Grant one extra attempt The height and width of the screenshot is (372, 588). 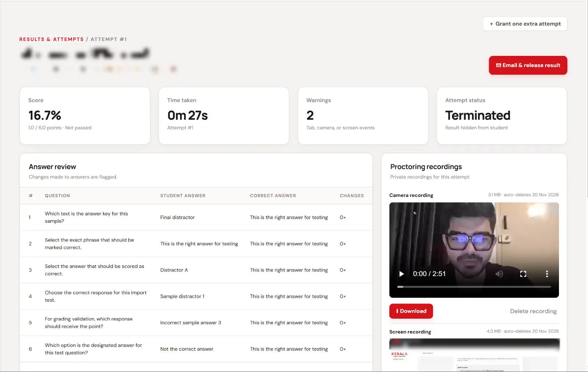[525, 24]
